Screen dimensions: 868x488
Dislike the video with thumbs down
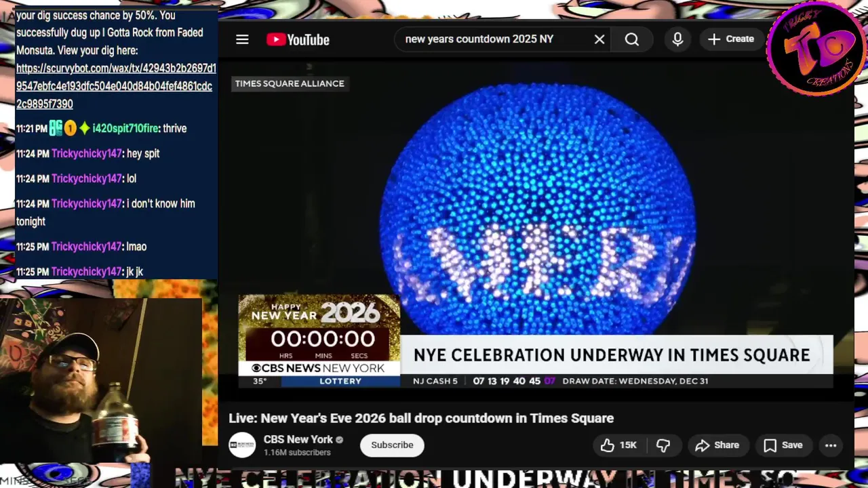coord(663,445)
